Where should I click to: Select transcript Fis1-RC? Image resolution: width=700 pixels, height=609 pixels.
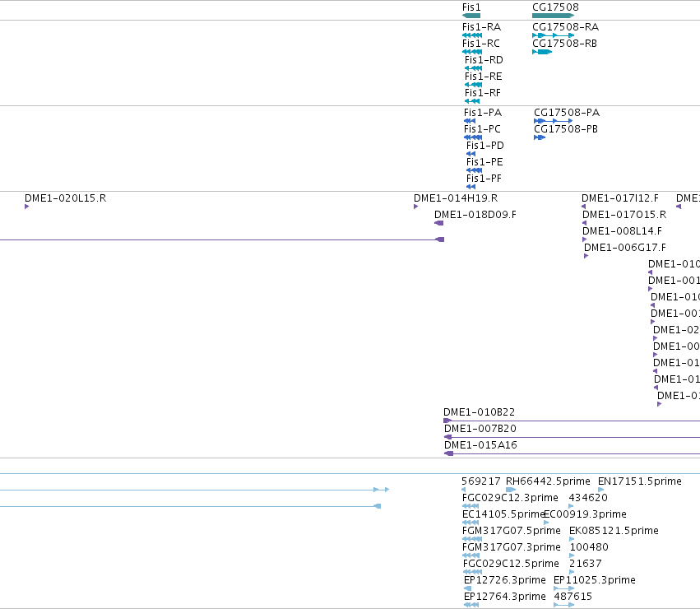point(481,44)
